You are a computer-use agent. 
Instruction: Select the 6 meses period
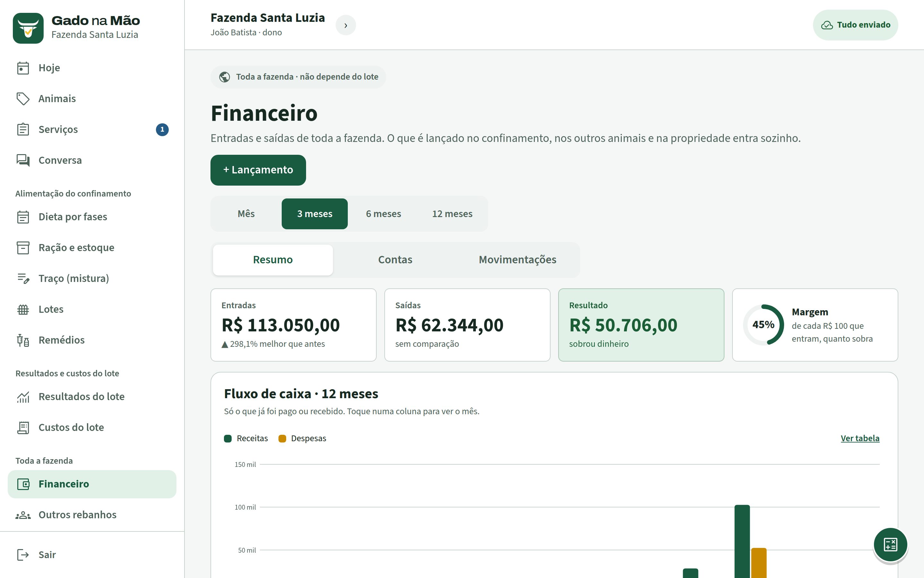click(383, 214)
